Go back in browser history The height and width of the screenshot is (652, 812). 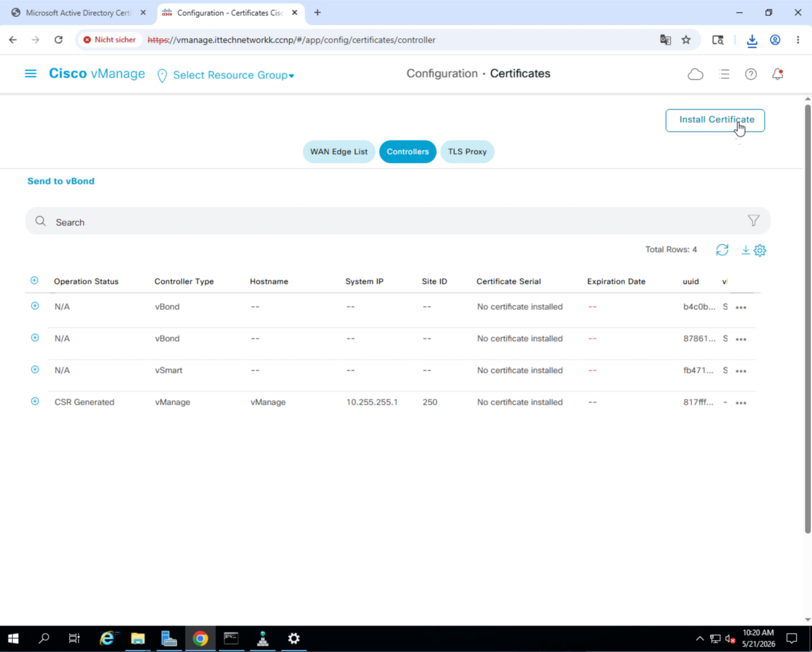click(x=13, y=40)
